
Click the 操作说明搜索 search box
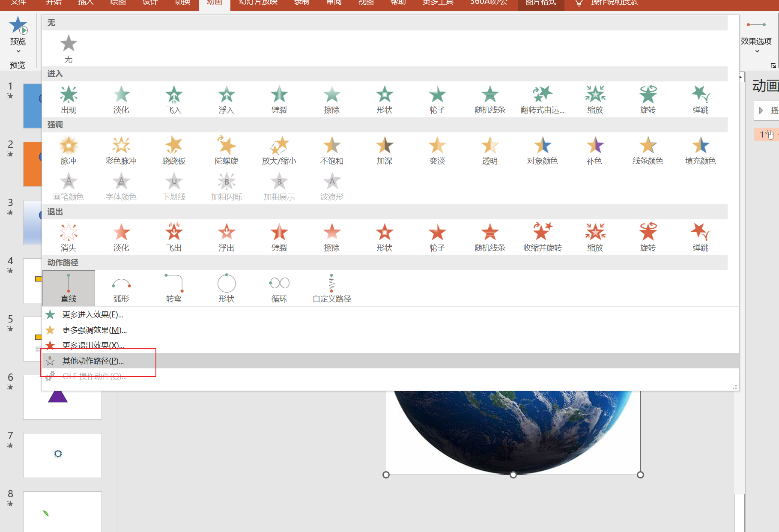(x=614, y=3)
